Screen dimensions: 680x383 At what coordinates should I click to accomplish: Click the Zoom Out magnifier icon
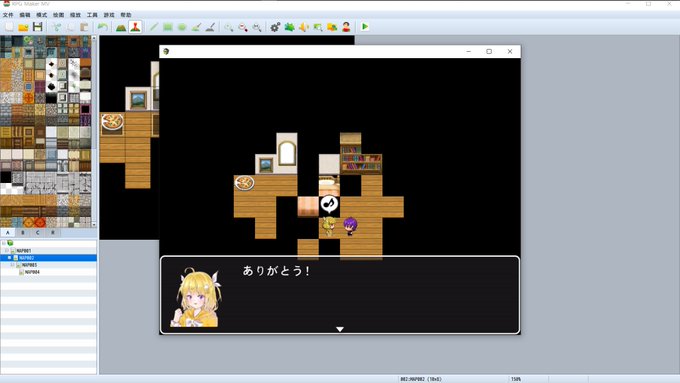tap(243, 27)
